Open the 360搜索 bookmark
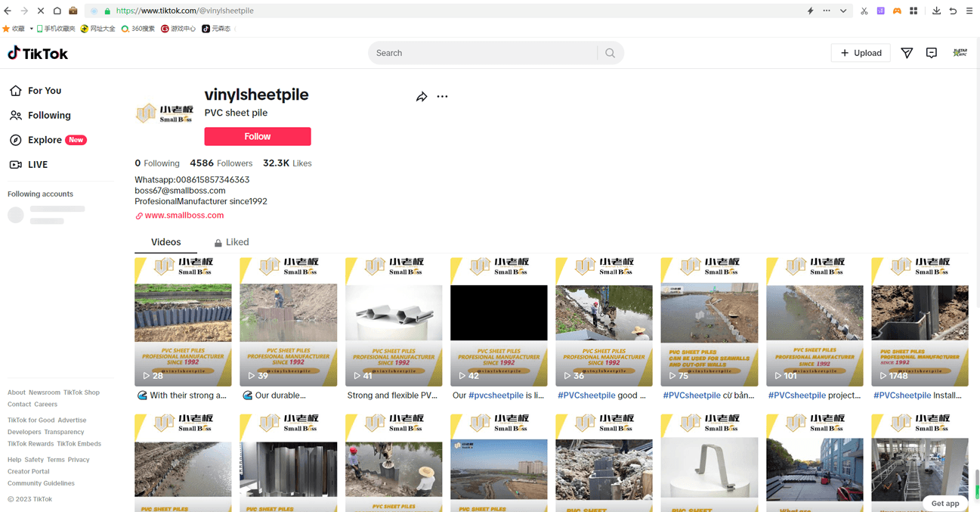The height and width of the screenshot is (512, 980). 138,29
